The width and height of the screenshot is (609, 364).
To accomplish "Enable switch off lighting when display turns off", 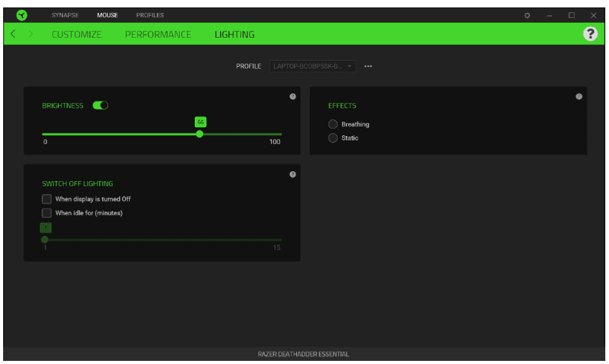I will pos(47,198).
